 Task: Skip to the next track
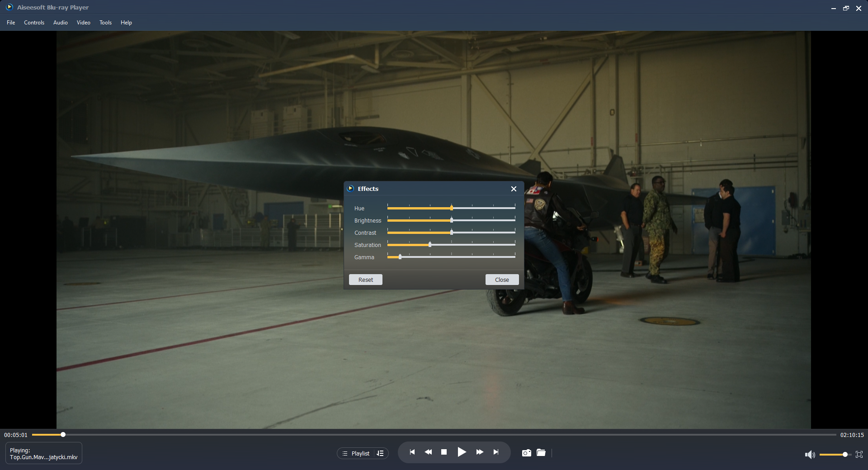[496, 452]
